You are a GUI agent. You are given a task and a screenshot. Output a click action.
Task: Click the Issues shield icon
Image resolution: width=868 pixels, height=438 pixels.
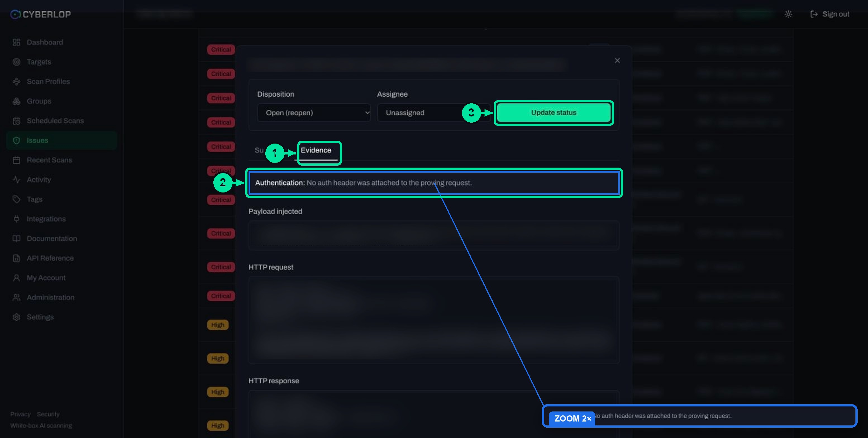click(16, 141)
